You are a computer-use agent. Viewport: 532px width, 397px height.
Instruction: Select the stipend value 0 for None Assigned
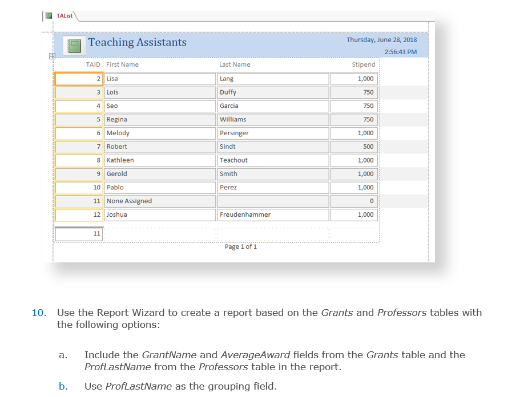[354, 201]
